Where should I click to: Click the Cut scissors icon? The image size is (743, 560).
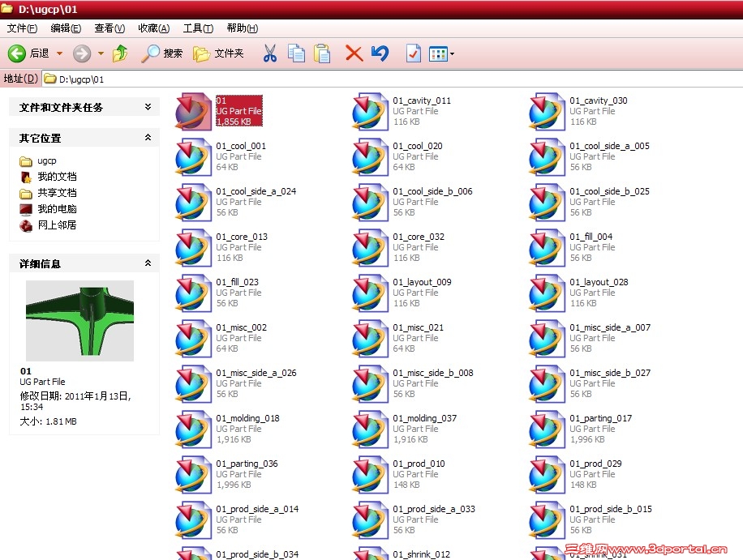tap(270, 53)
